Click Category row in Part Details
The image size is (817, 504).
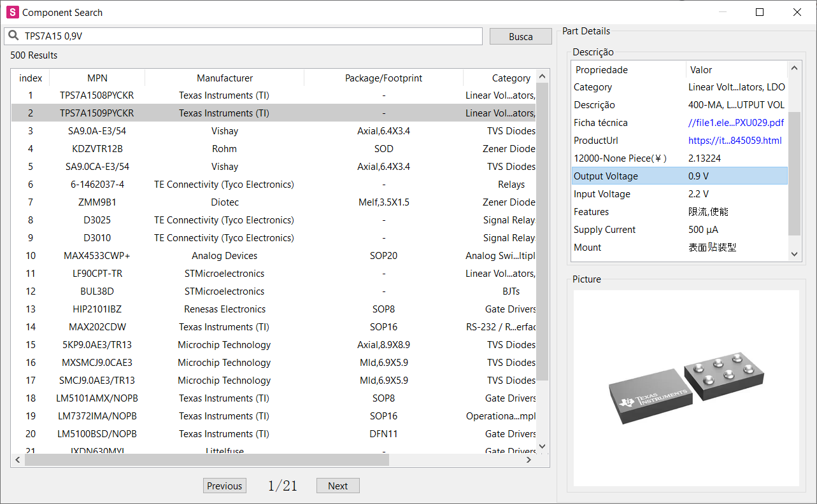(679, 87)
